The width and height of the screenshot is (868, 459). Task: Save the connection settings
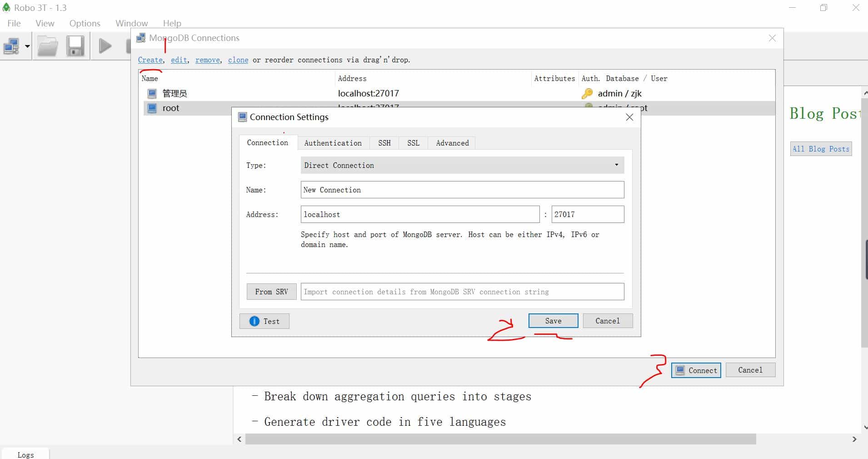coord(553,321)
